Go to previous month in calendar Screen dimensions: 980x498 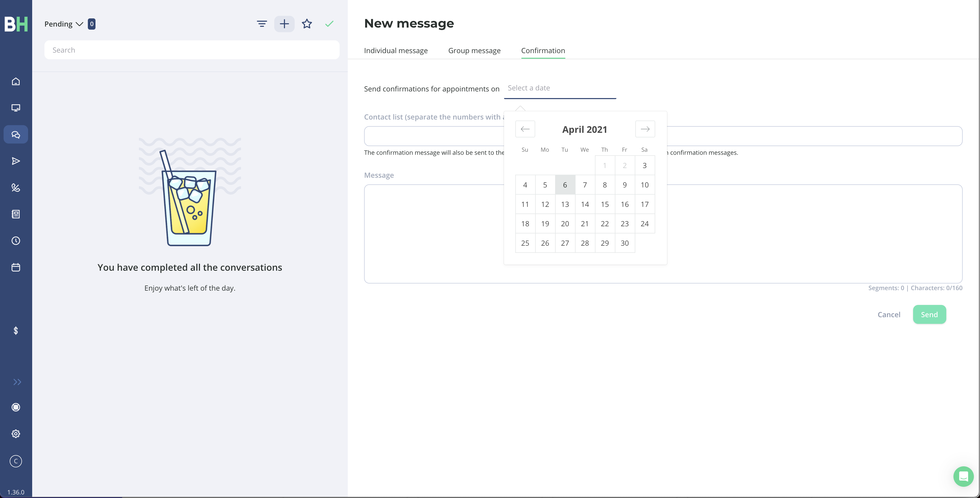[525, 129]
